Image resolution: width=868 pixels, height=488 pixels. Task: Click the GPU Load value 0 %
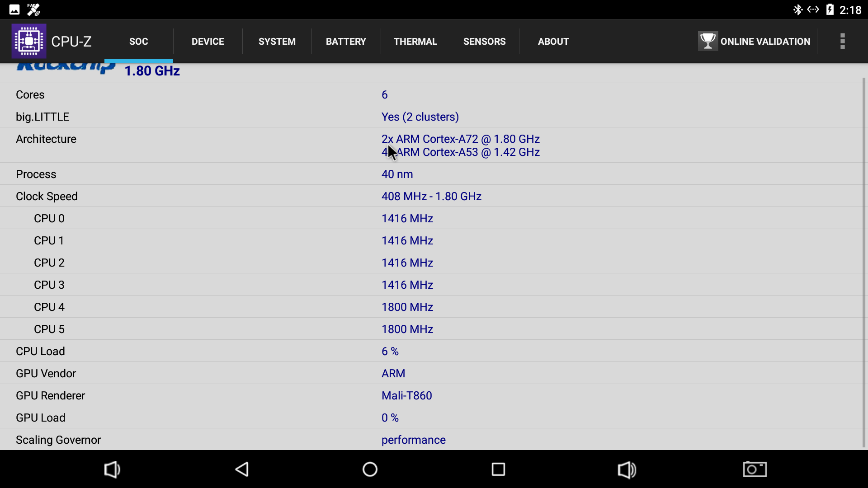tap(390, 418)
